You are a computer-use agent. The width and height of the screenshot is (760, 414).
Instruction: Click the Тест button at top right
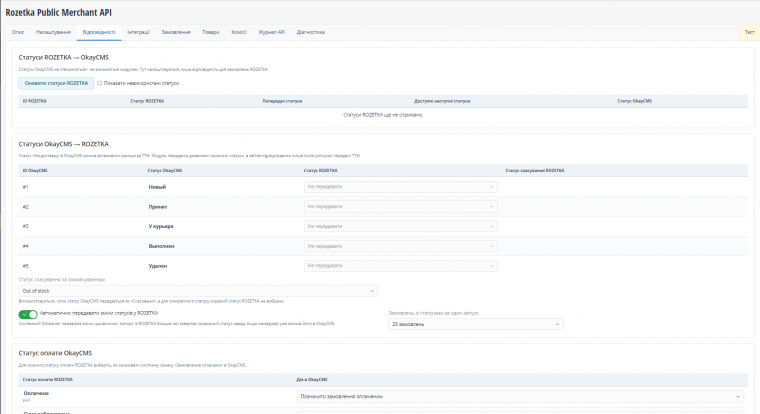click(x=749, y=32)
